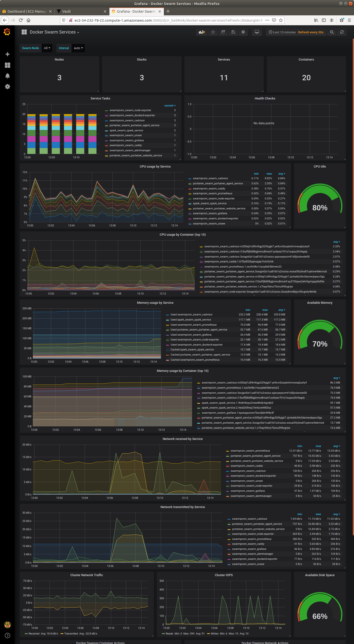Toggle Used spark_swarm_spark_service memory series
This screenshot has height=644, width=354.
pyautogui.click(x=191, y=320)
